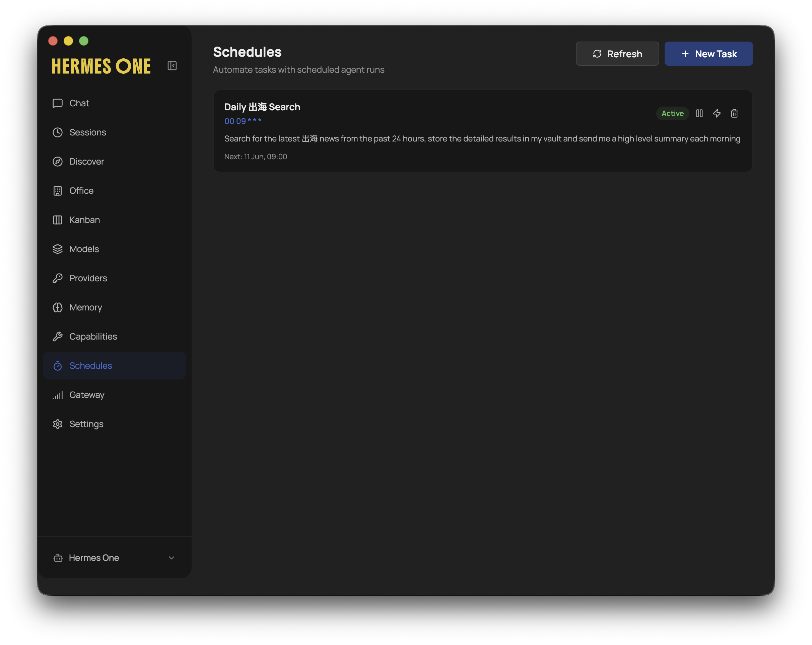This screenshot has height=645, width=812.
Task: Open the Kanban board
Action: coord(115,220)
